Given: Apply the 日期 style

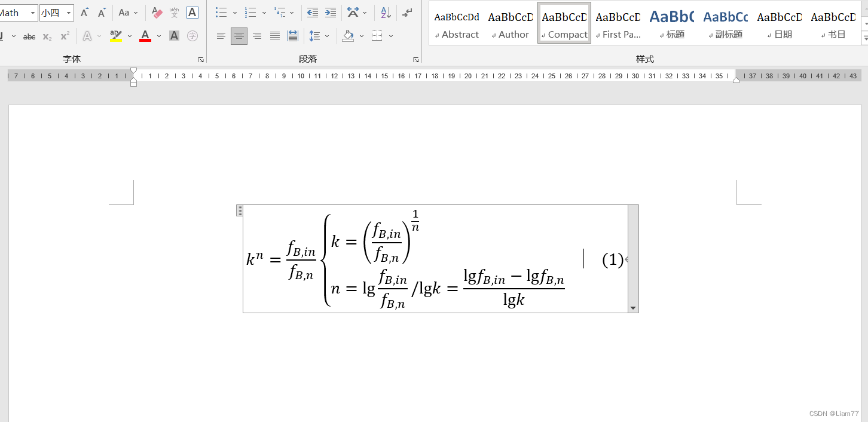Looking at the screenshot, I should click(x=780, y=23).
